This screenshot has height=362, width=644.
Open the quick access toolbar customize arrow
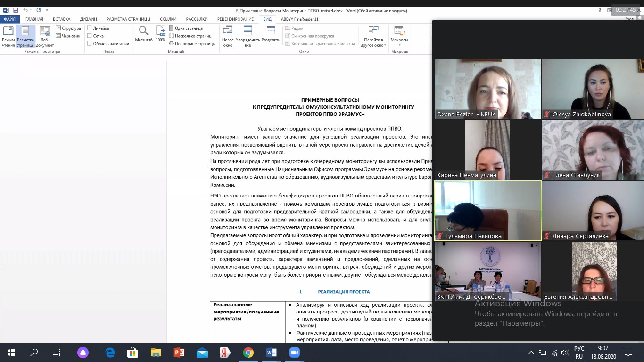[x=47, y=10]
